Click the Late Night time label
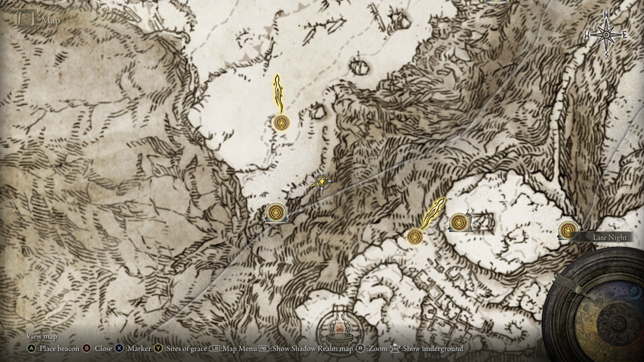The image size is (644, 362). 609,238
